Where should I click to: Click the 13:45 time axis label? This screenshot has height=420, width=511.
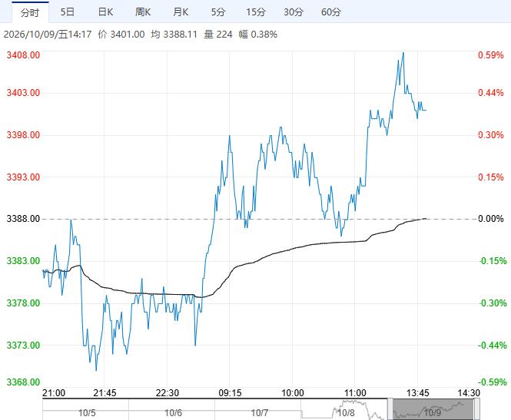click(417, 393)
